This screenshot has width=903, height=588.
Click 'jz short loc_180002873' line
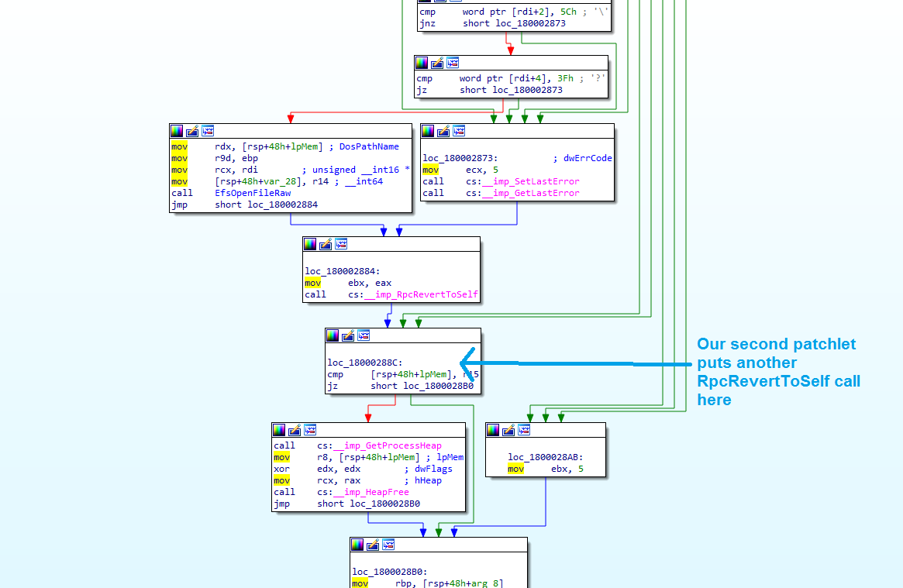tap(490, 90)
